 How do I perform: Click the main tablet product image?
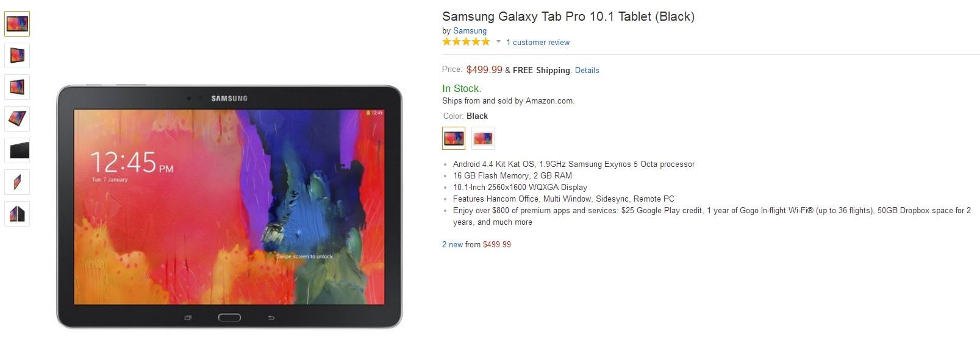[x=229, y=206]
